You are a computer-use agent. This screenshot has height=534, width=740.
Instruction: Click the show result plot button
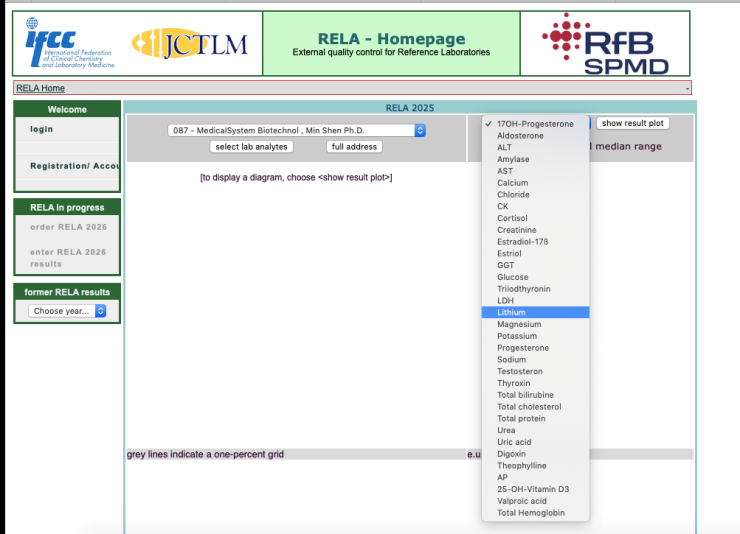[632, 123]
